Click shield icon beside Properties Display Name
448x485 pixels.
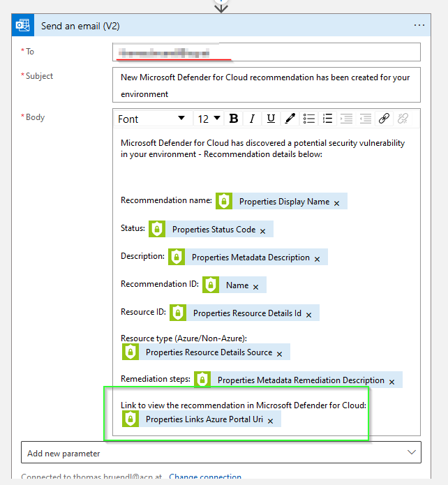[224, 201]
